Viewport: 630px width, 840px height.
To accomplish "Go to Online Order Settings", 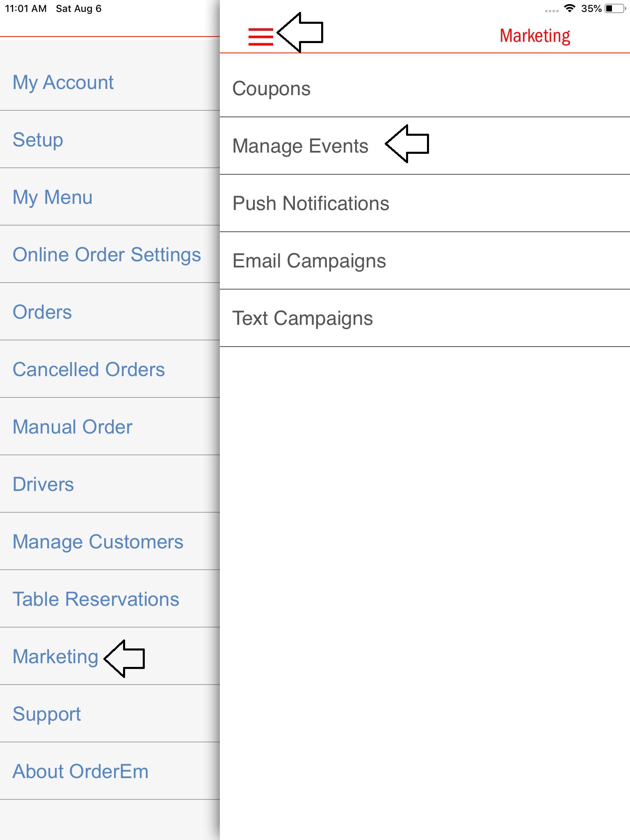I will click(107, 254).
